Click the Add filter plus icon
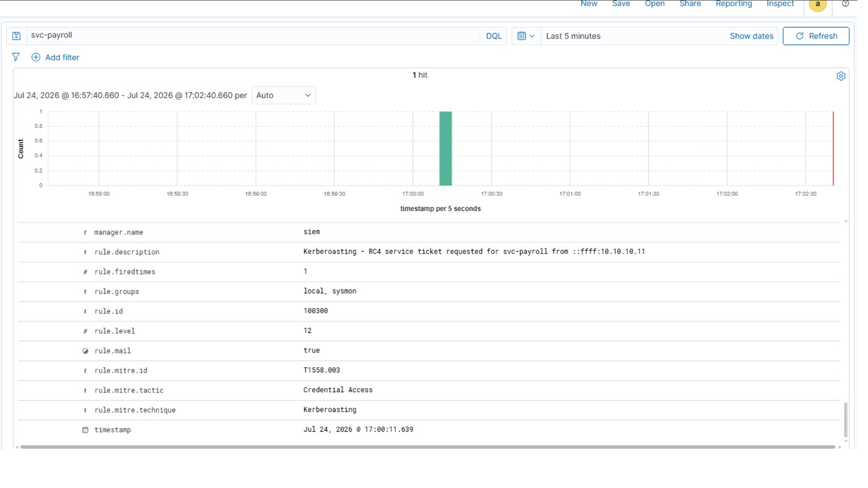The height and width of the screenshot is (488, 868). [x=36, y=57]
